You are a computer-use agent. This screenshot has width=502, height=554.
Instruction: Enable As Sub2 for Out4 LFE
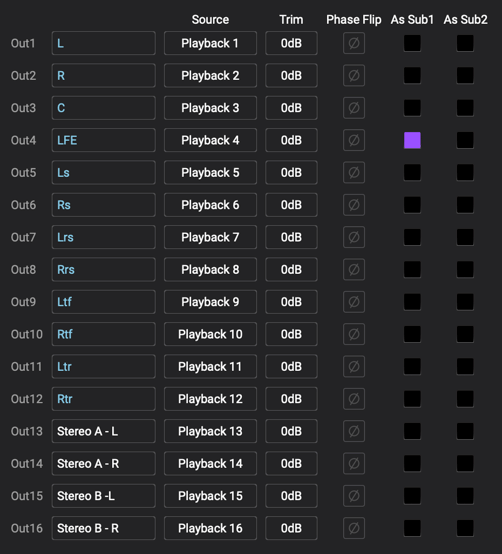pos(465,140)
